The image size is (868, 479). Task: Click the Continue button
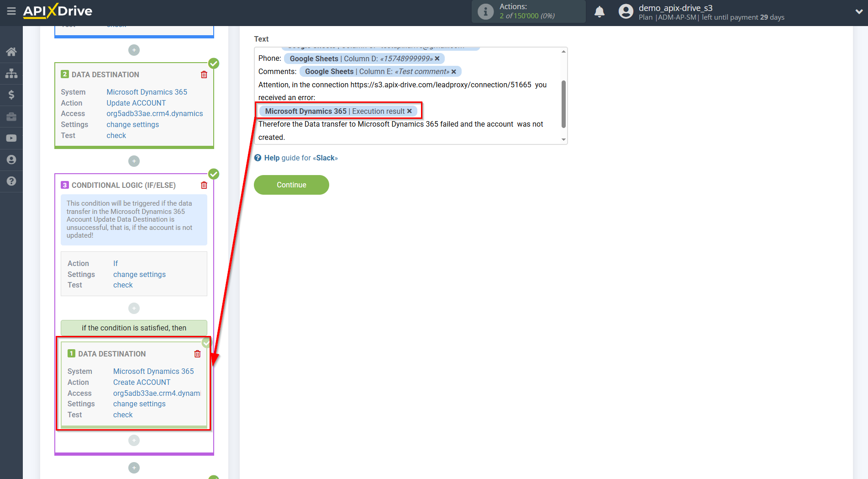291,185
